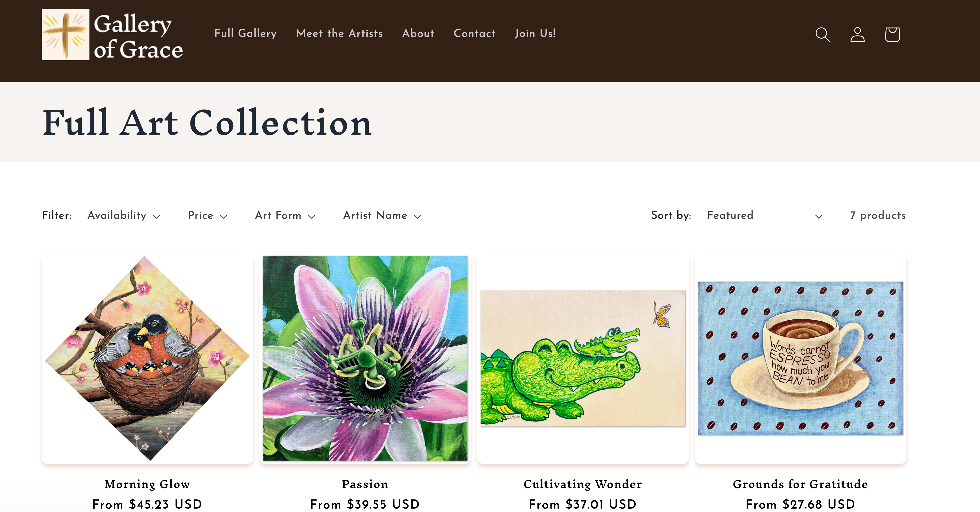Expand the Artist Name filter
Screen dimensions: 980x512
coord(382,216)
